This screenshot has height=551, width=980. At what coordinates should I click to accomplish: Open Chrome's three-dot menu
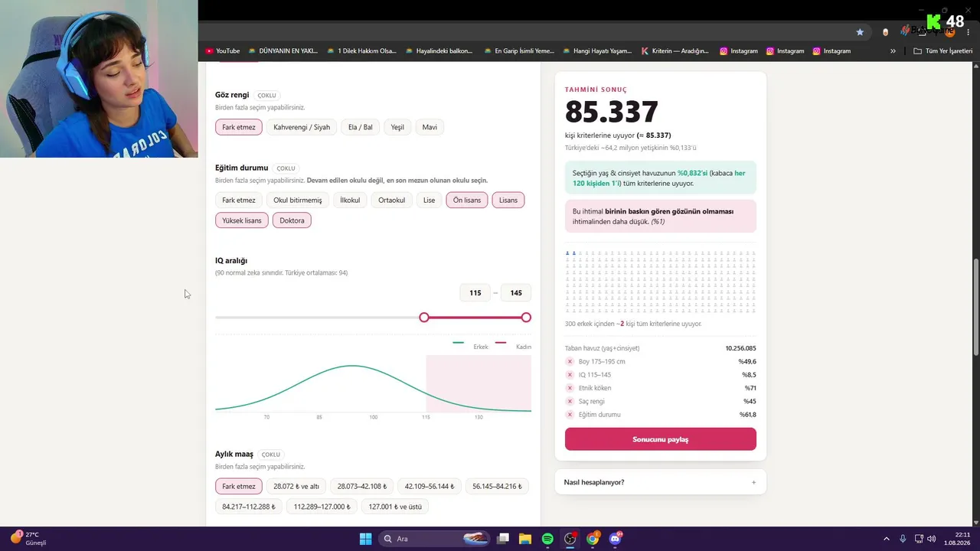pyautogui.click(x=969, y=32)
